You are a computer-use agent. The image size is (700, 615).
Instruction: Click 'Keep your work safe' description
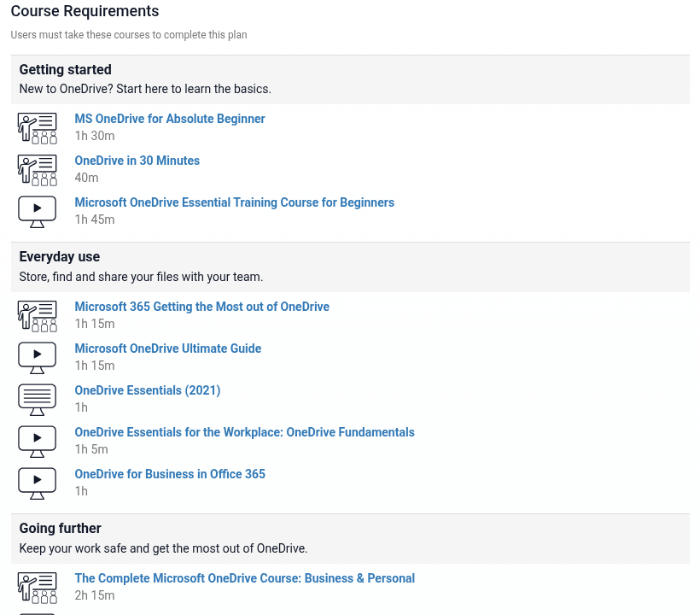coord(163,548)
